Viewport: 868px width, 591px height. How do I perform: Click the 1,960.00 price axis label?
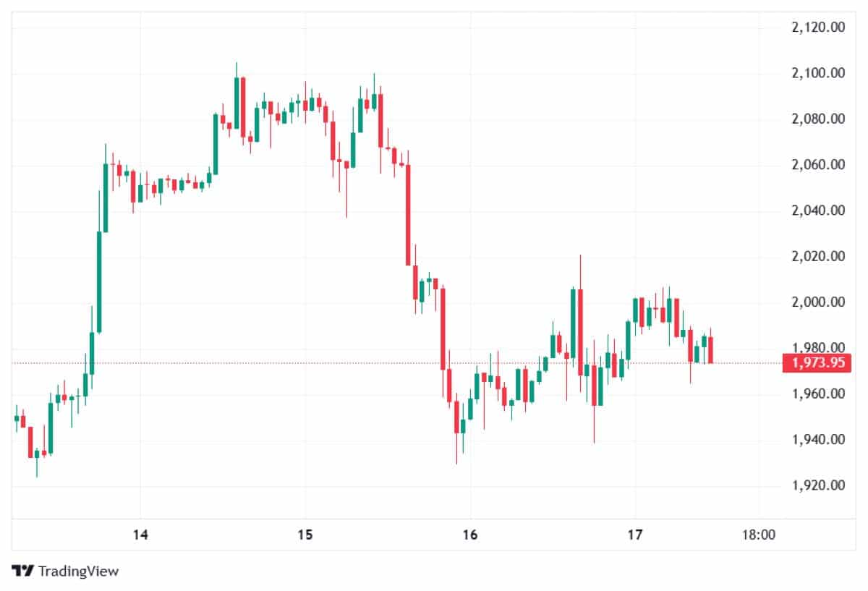819,394
